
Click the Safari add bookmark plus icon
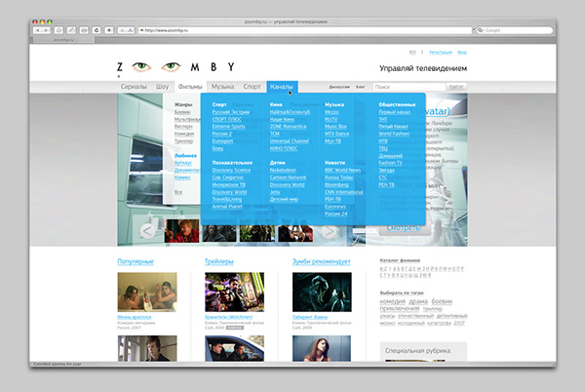click(109, 30)
